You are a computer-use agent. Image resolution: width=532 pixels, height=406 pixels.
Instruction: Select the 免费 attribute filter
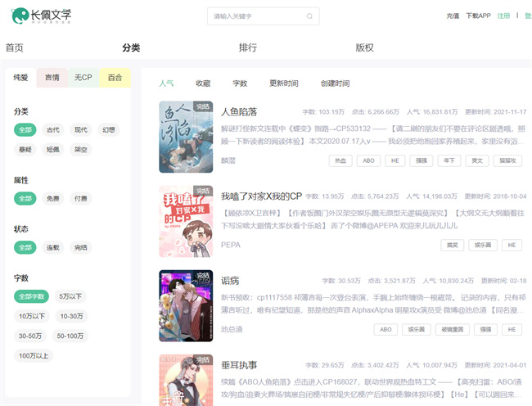point(53,198)
